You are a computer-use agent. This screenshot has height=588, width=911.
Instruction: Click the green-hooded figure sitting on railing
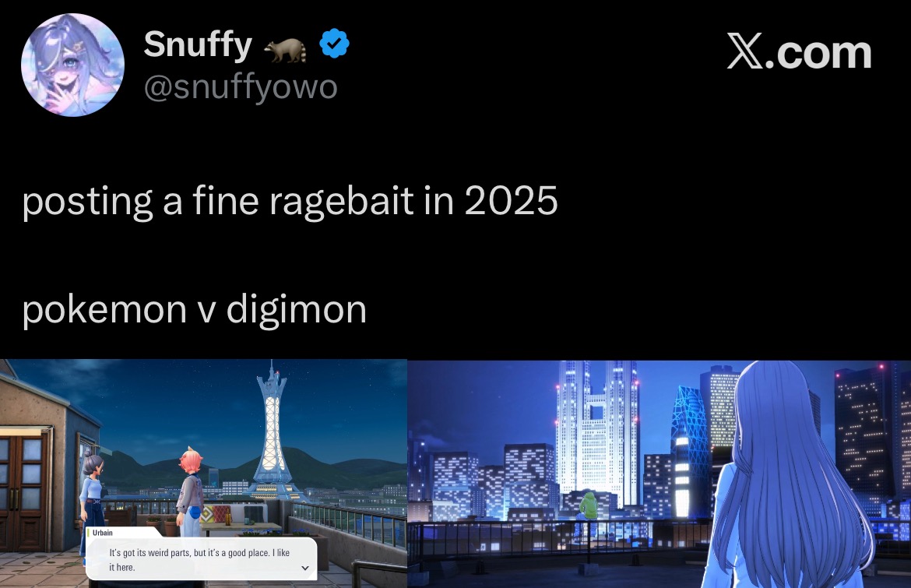(588, 505)
